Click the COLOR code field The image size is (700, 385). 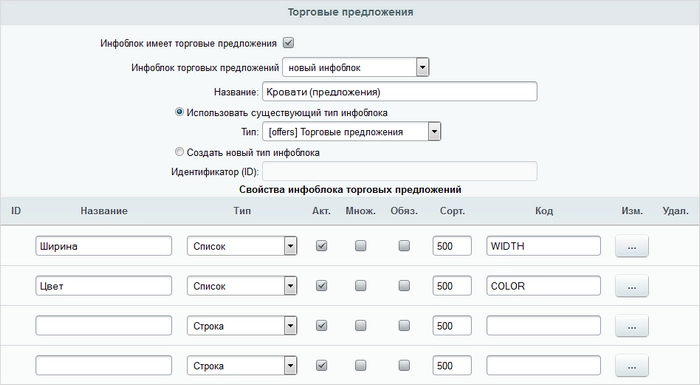click(543, 286)
